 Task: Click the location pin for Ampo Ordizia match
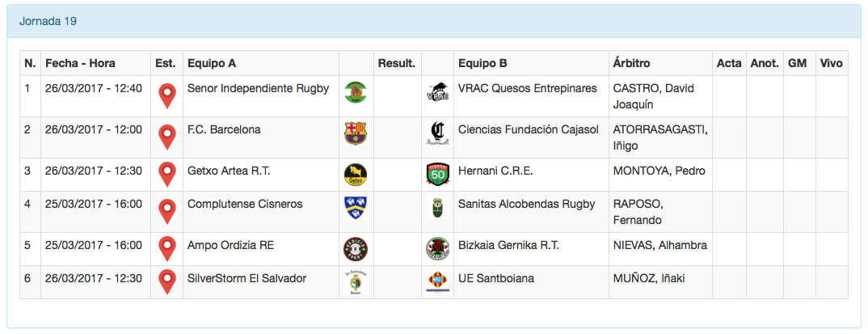(x=166, y=249)
